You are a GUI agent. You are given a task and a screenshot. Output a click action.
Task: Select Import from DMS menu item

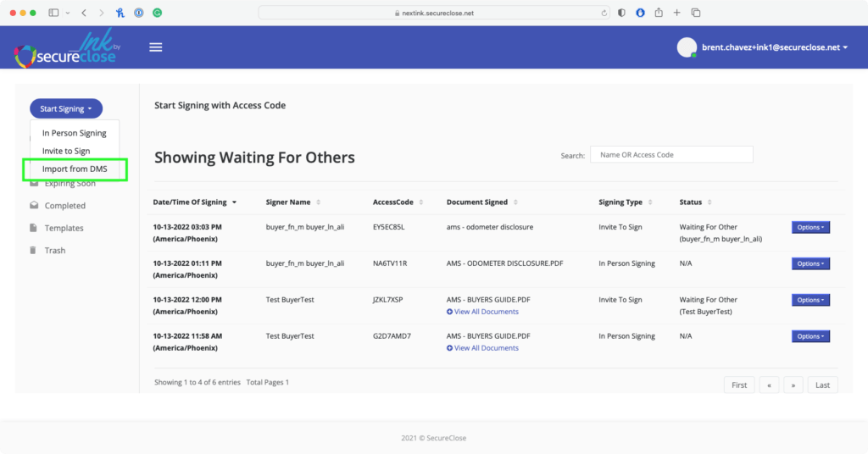pyautogui.click(x=75, y=169)
